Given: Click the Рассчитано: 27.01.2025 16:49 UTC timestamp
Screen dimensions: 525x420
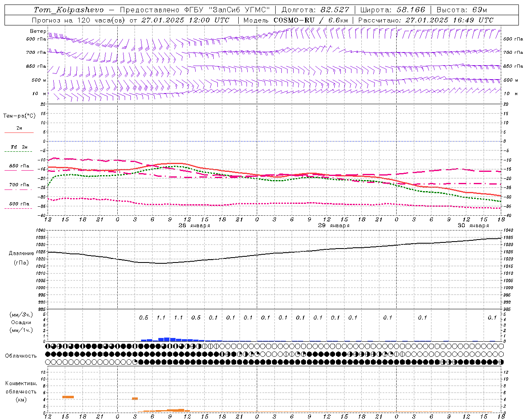Looking at the screenshot, I should click(426, 20).
